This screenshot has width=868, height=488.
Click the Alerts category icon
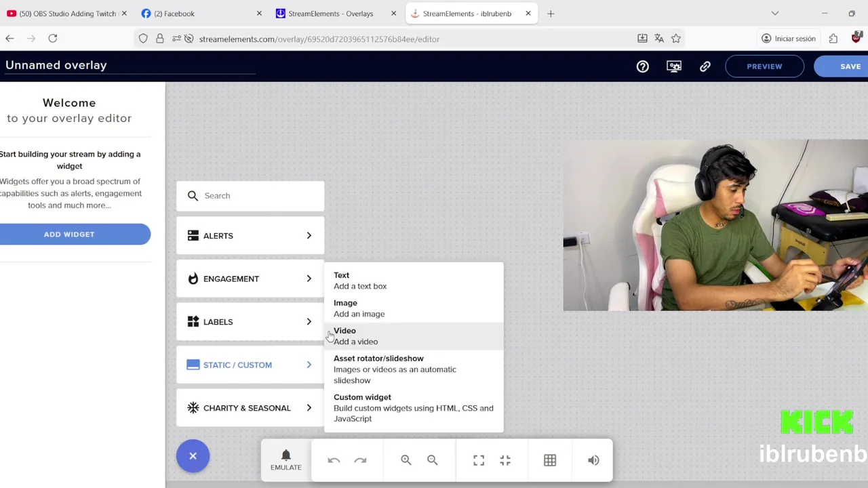193,235
